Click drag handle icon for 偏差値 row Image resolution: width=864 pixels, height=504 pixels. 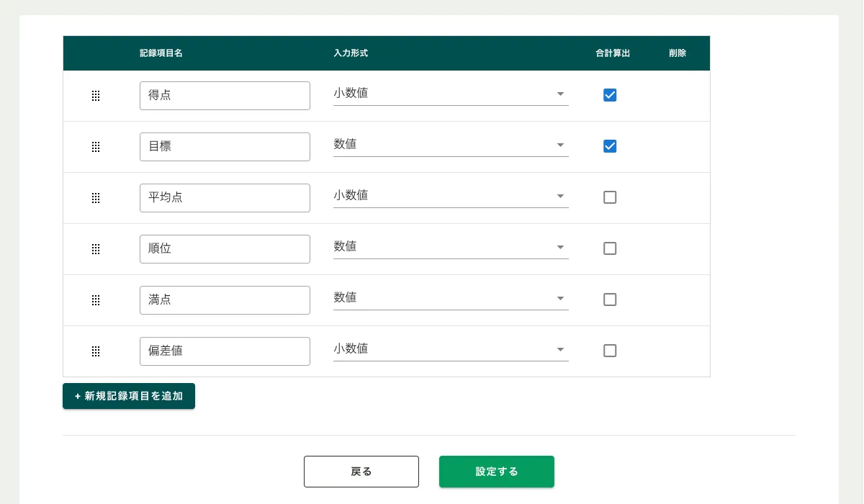click(x=96, y=351)
